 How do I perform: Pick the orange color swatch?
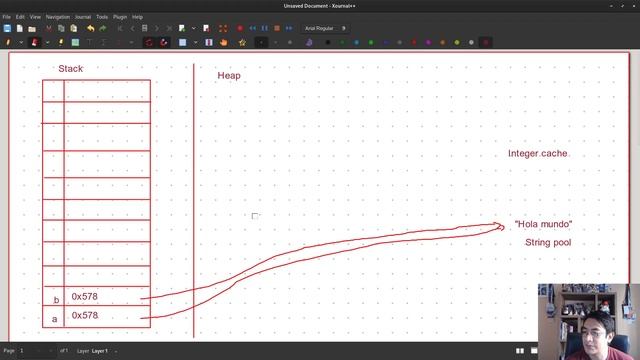442,42
